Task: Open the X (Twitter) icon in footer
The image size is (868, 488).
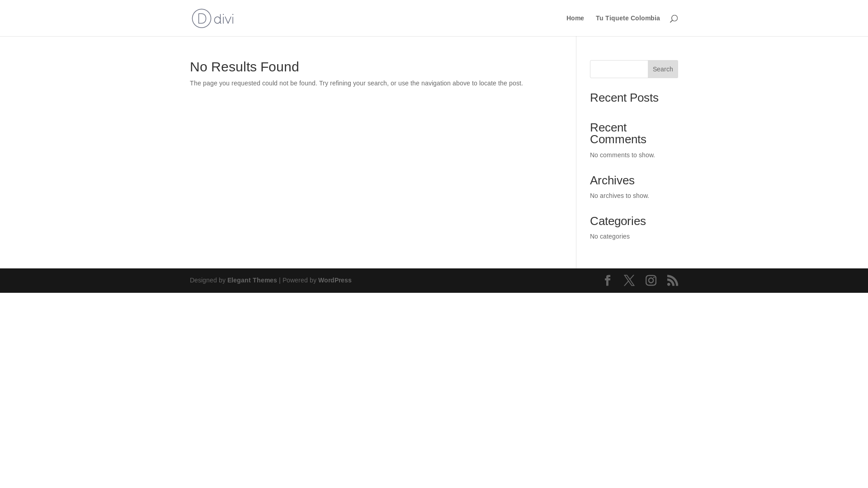Action: tap(629, 280)
